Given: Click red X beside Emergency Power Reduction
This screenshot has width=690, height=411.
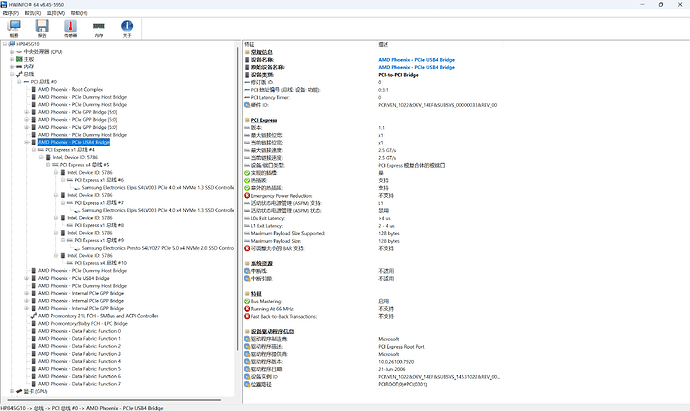Looking at the screenshot, I should (x=247, y=196).
